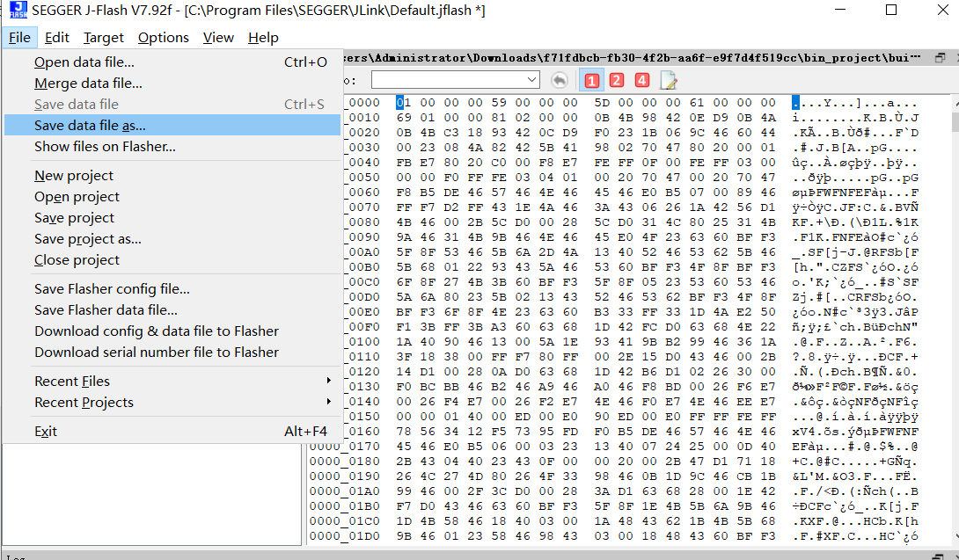Click the go-back arrow icon
This screenshot has width=959, height=560.
click(x=559, y=80)
